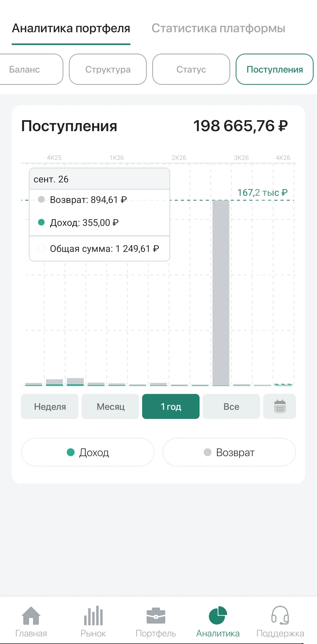Select the Месяц period
The height and width of the screenshot is (644, 317).
coord(110,406)
